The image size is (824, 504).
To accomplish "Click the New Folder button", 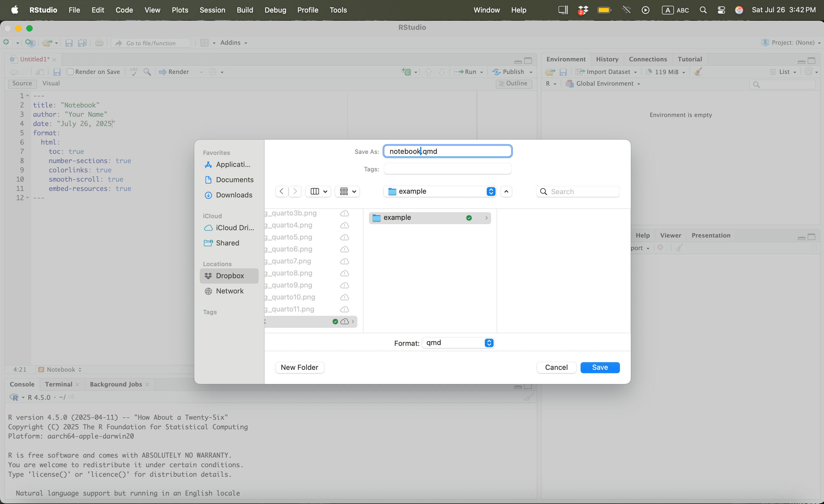I will (299, 367).
